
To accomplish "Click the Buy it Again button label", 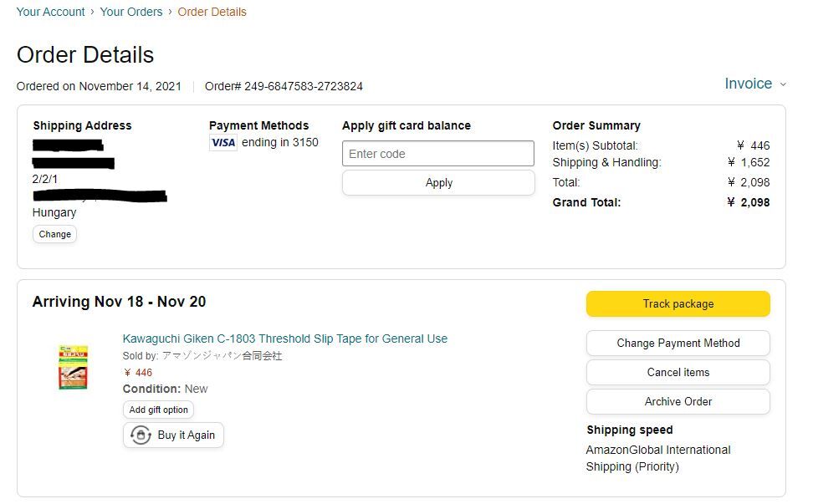I will [186, 435].
